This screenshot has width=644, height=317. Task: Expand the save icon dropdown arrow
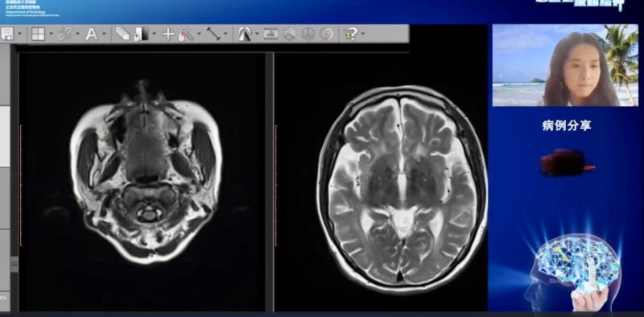(x=19, y=34)
